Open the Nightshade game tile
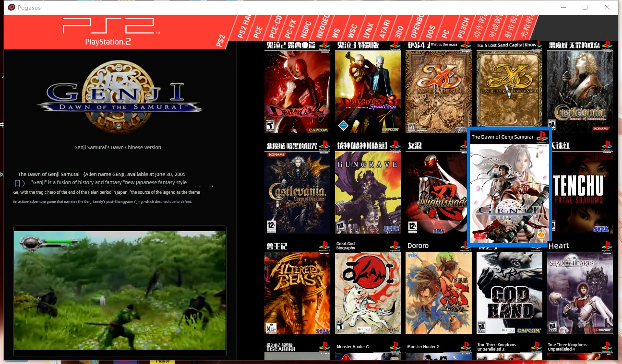 [x=436, y=192]
